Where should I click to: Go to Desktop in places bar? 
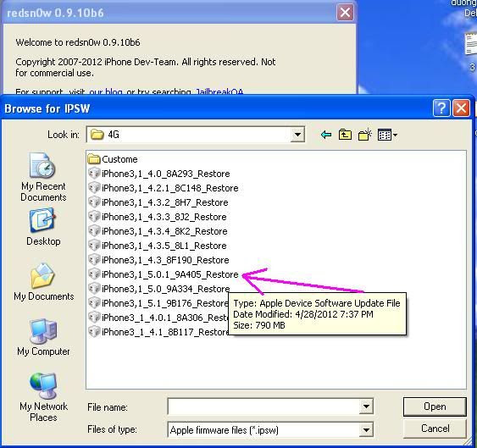point(43,227)
